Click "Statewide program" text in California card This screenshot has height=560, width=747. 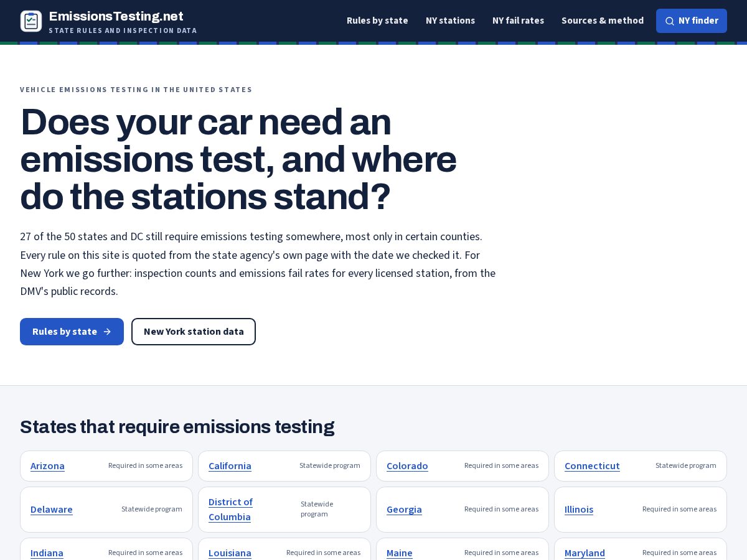click(x=330, y=465)
